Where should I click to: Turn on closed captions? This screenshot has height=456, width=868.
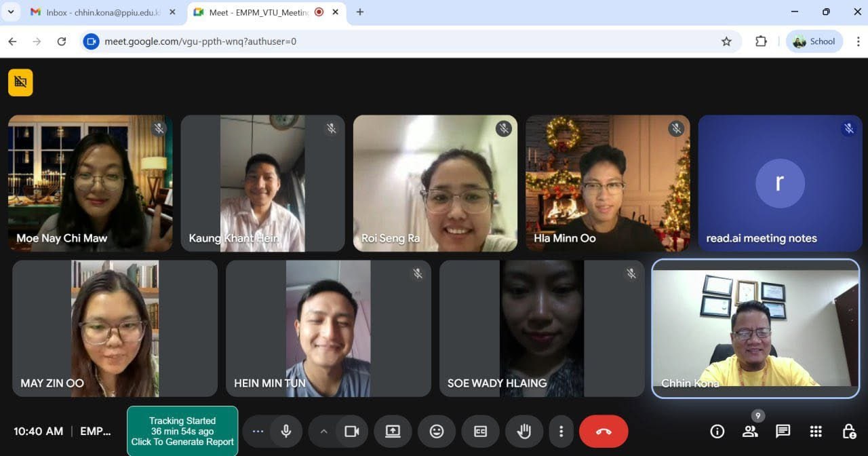480,432
